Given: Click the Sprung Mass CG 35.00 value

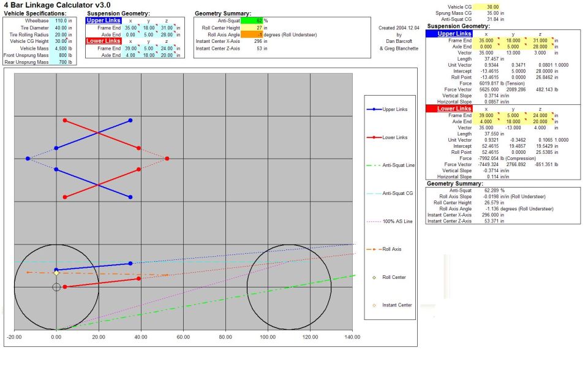Looking at the screenshot, I should click(x=492, y=13).
